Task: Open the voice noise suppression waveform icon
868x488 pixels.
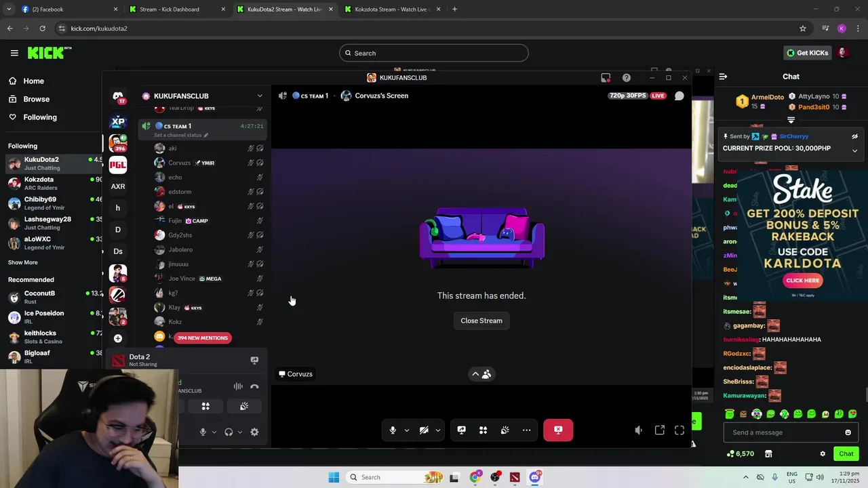Action: 238,386
